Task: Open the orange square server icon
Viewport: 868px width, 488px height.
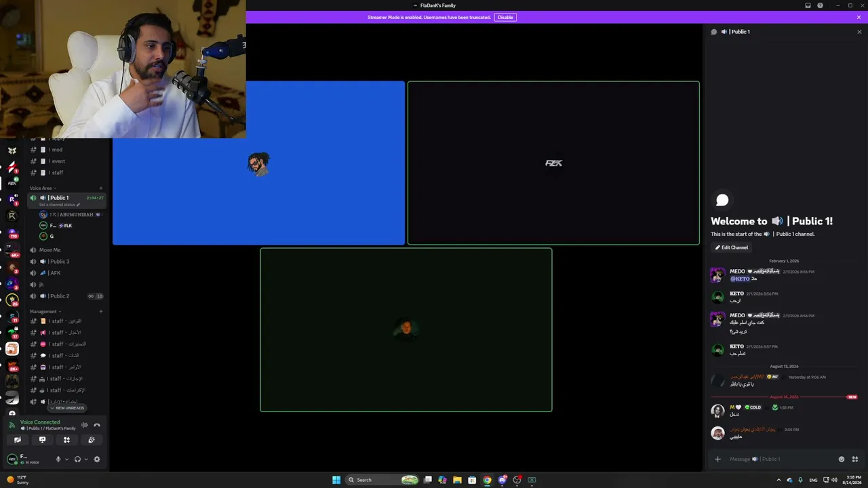Action: 12,349
